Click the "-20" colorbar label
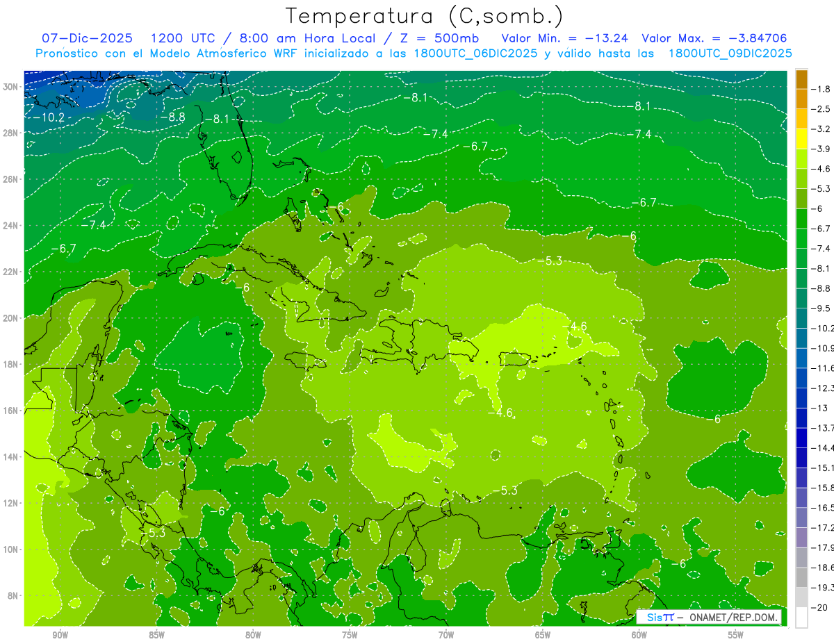This screenshot has width=834, height=644. click(x=819, y=607)
